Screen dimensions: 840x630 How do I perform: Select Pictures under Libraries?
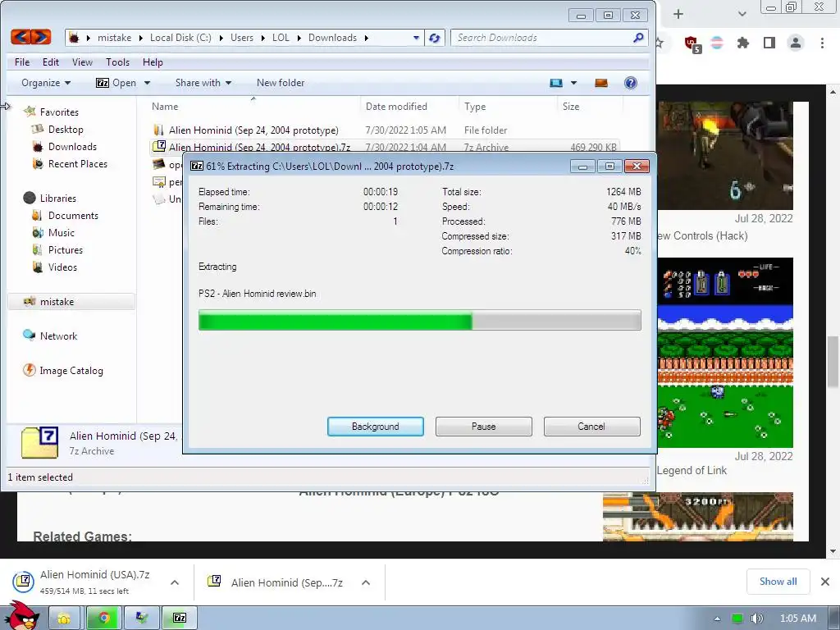(66, 249)
